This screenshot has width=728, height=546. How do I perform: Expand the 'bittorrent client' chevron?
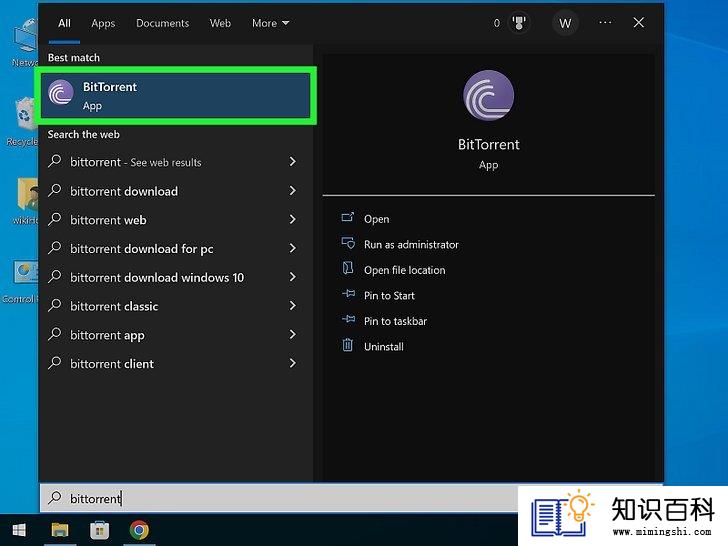point(292,363)
